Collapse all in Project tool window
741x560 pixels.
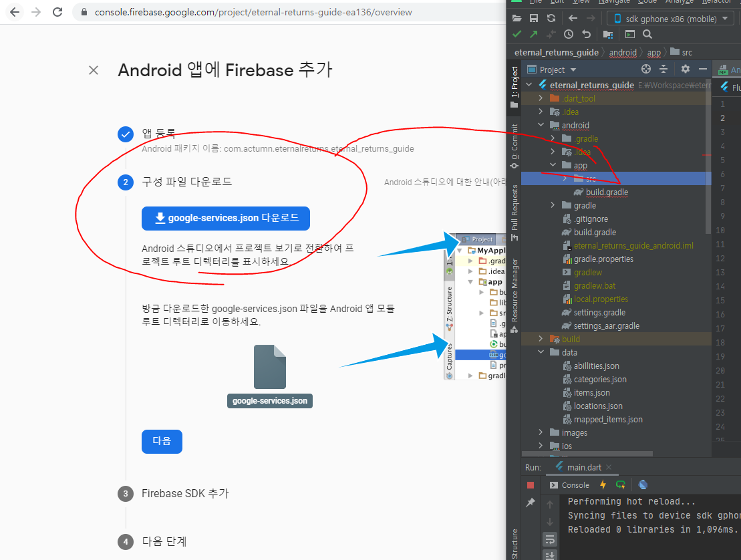pyautogui.click(x=663, y=69)
